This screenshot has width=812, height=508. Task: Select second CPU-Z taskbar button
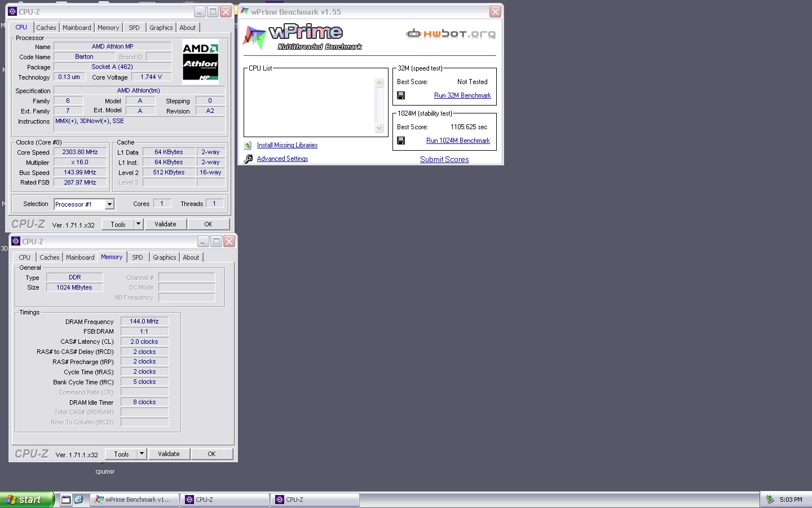[x=315, y=500]
